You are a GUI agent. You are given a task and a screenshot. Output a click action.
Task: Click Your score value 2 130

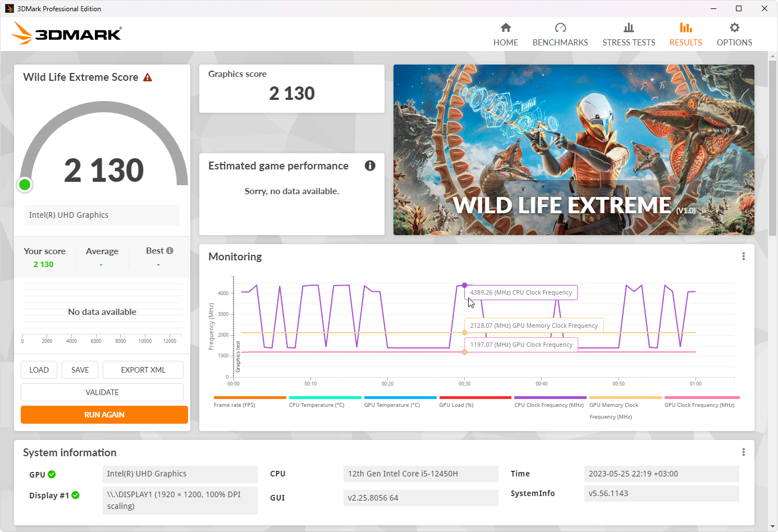pos(43,264)
